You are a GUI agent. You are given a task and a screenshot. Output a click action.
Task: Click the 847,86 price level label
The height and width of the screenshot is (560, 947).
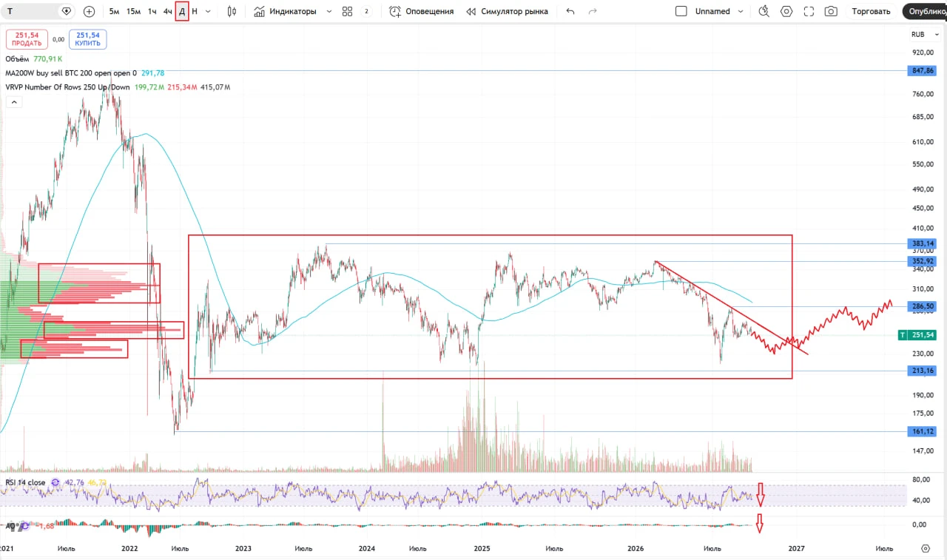[921, 70]
